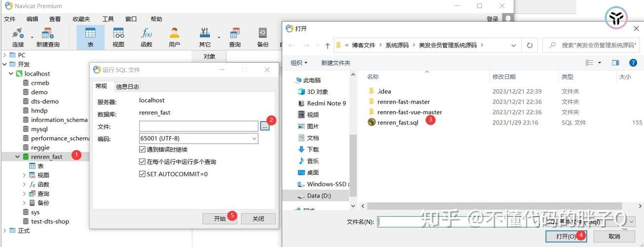Click the view mode icon in Open dialog

pyautogui.click(x=590, y=63)
